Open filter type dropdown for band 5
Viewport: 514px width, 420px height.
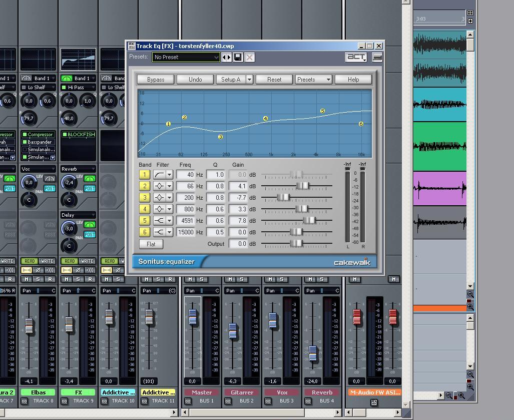point(170,221)
